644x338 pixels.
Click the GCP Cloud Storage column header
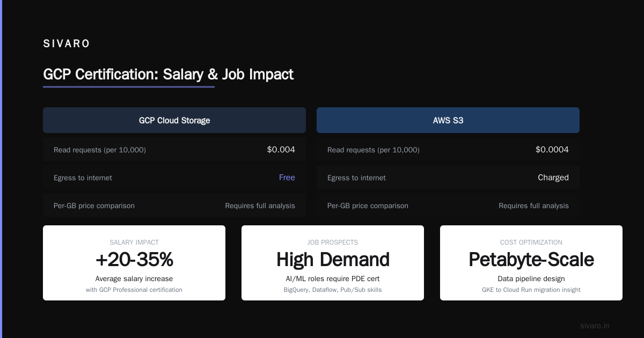pos(174,120)
